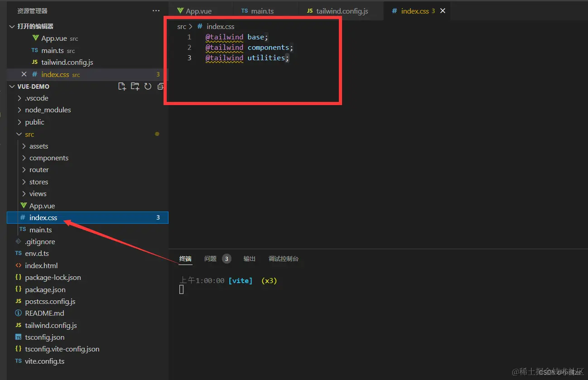Collapse all folders in explorer
The image size is (588, 380).
[160, 86]
